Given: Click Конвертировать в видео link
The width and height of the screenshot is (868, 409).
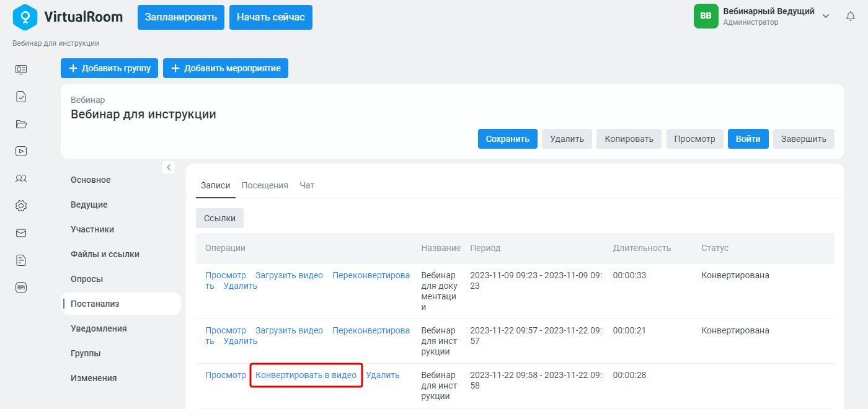Looking at the screenshot, I should 306,375.
